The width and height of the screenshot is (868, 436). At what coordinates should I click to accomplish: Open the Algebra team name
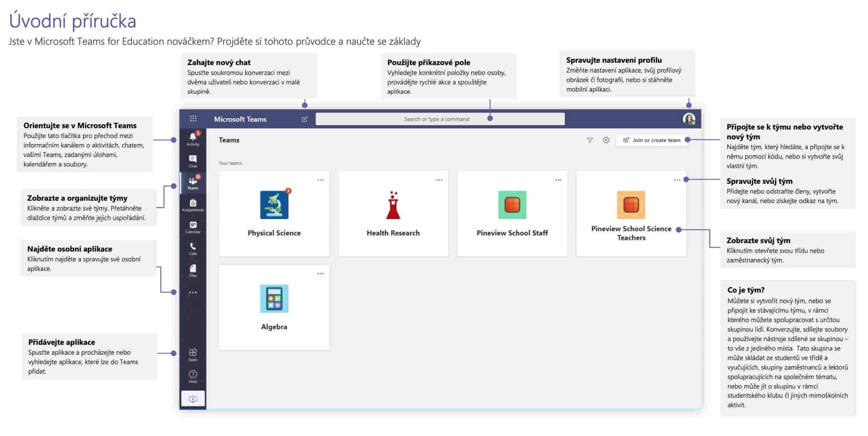click(x=274, y=327)
